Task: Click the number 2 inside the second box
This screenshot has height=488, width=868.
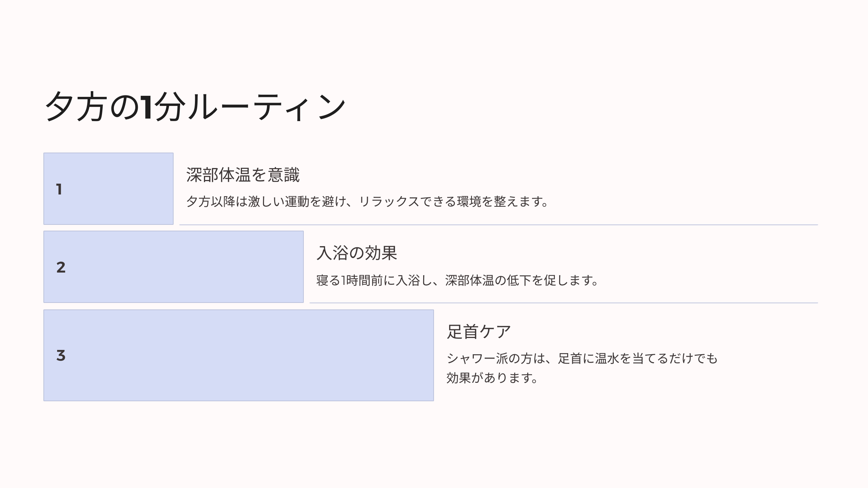Action: [61, 267]
